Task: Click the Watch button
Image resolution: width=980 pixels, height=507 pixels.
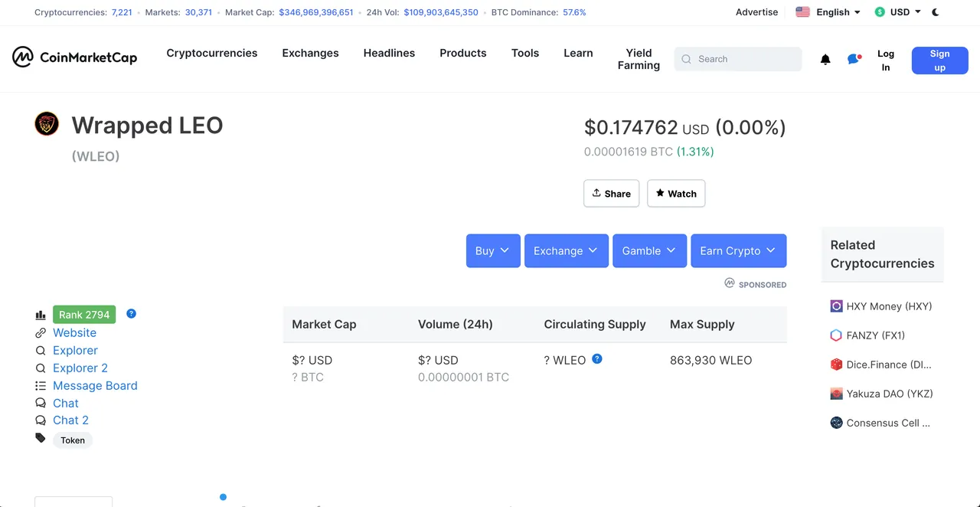Action: click(676, 193)
